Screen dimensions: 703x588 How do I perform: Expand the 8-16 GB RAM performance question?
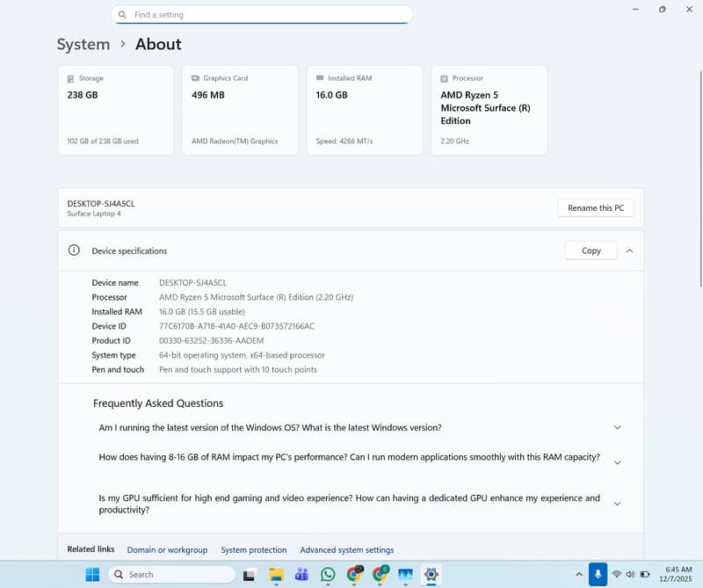(617, 462)
